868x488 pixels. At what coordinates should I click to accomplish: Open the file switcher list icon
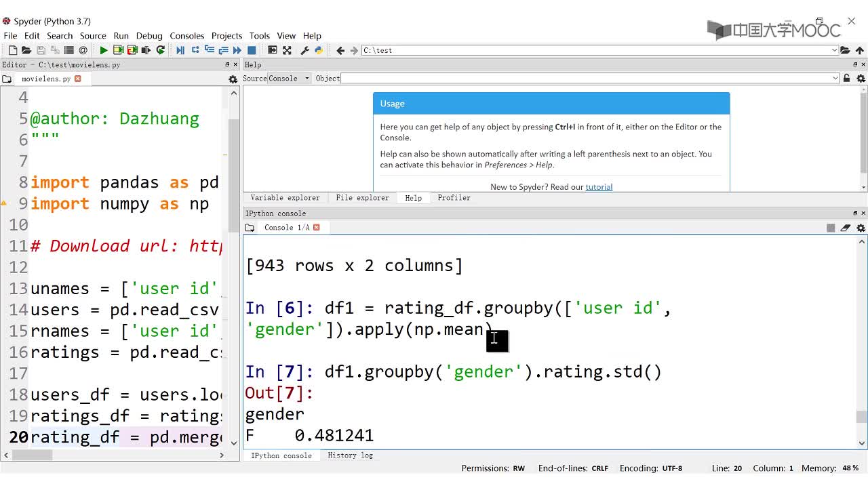tap(68, 50)
